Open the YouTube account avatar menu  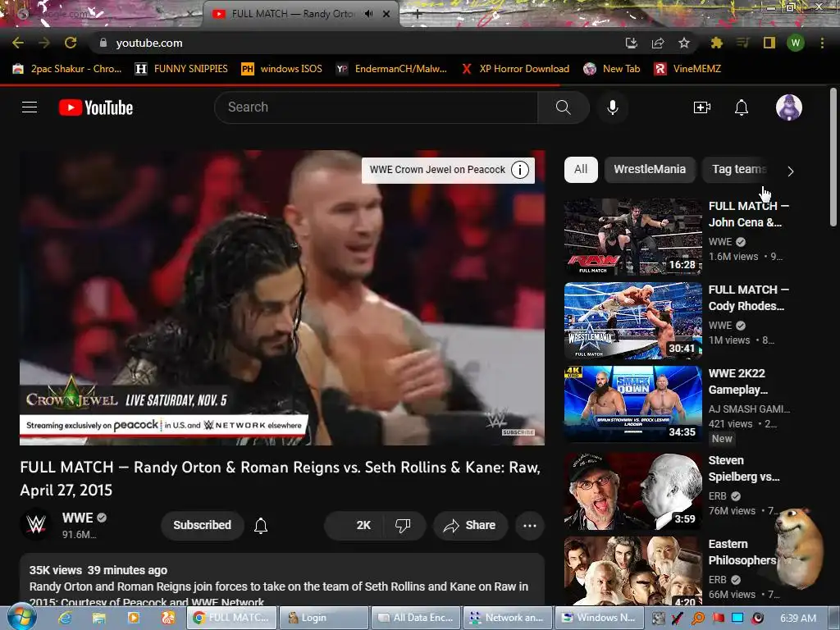[x=789, y=107]
